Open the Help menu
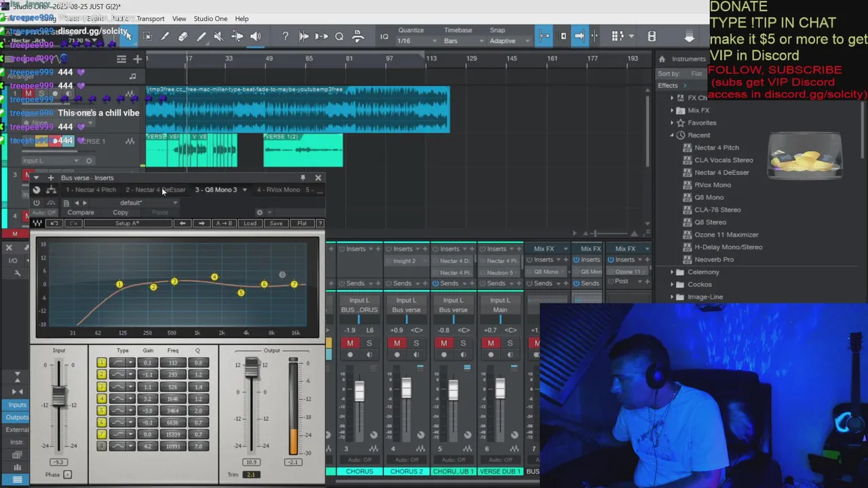The width and height of the screenshot is (868, 488). 241,18
